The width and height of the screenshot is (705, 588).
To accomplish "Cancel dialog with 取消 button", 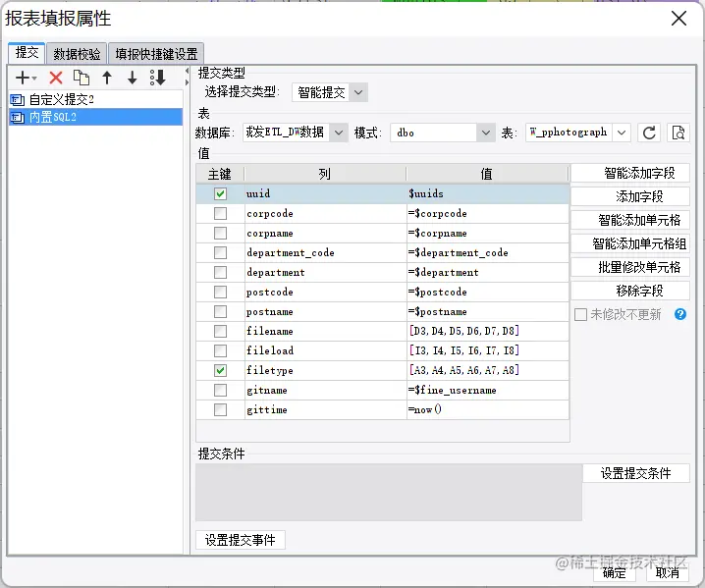I will coord(668,573).
